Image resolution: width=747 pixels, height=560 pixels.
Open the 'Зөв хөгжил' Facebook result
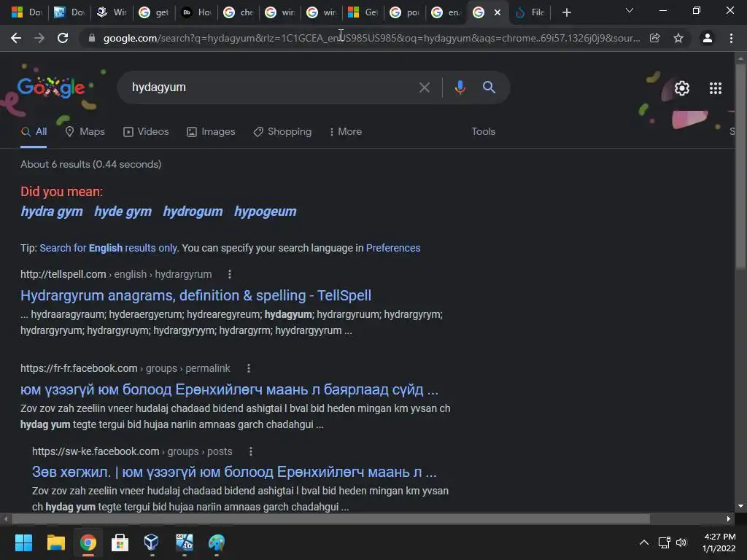click(234, 472)
